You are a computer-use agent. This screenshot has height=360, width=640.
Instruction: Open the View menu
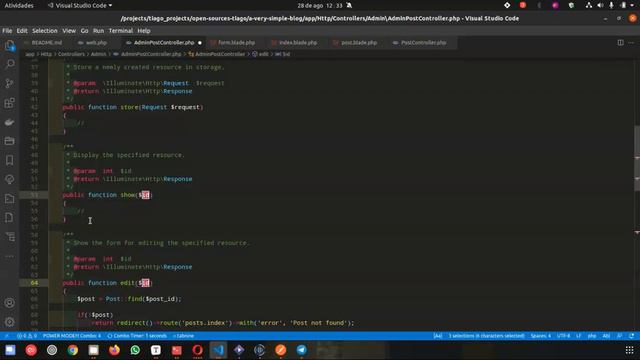click(x=69, y=31)
